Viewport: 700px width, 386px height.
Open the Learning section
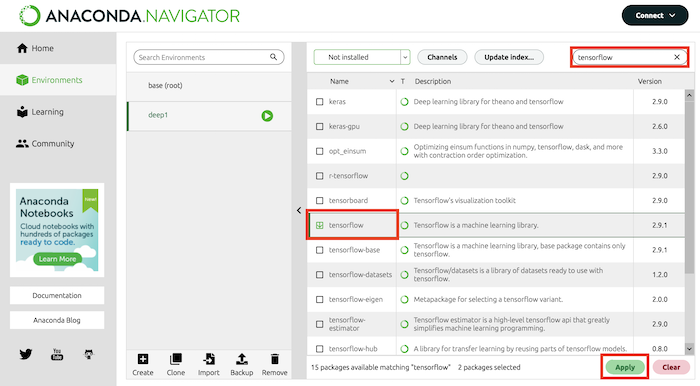tap(58, 112)
